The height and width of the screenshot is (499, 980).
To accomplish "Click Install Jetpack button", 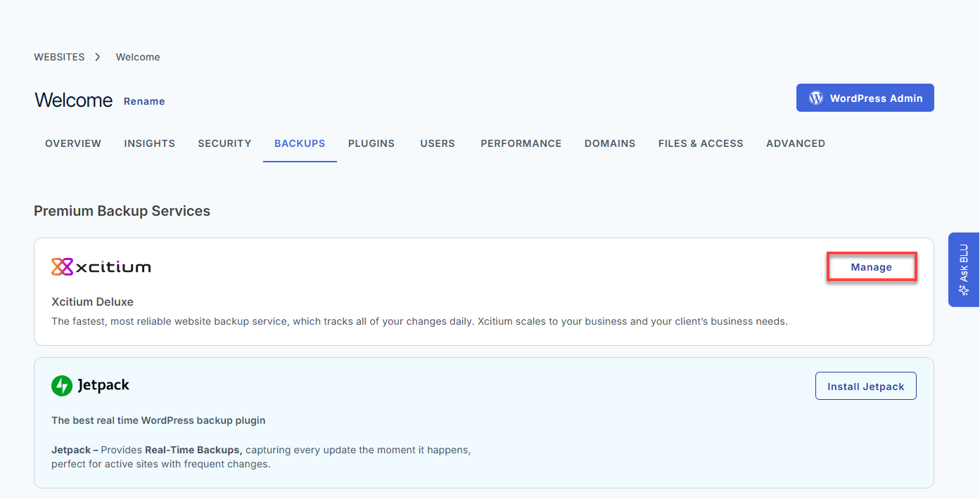I will pos(866,386).
